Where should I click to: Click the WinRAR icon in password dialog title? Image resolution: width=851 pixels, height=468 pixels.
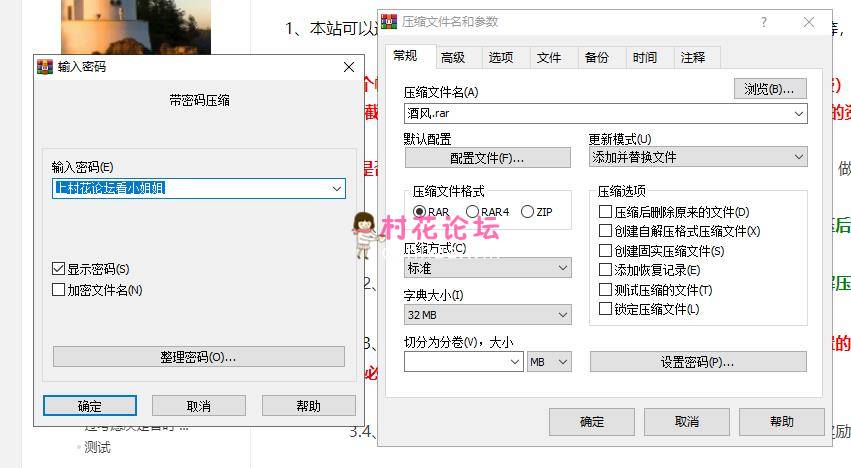[x=45, y=67]
